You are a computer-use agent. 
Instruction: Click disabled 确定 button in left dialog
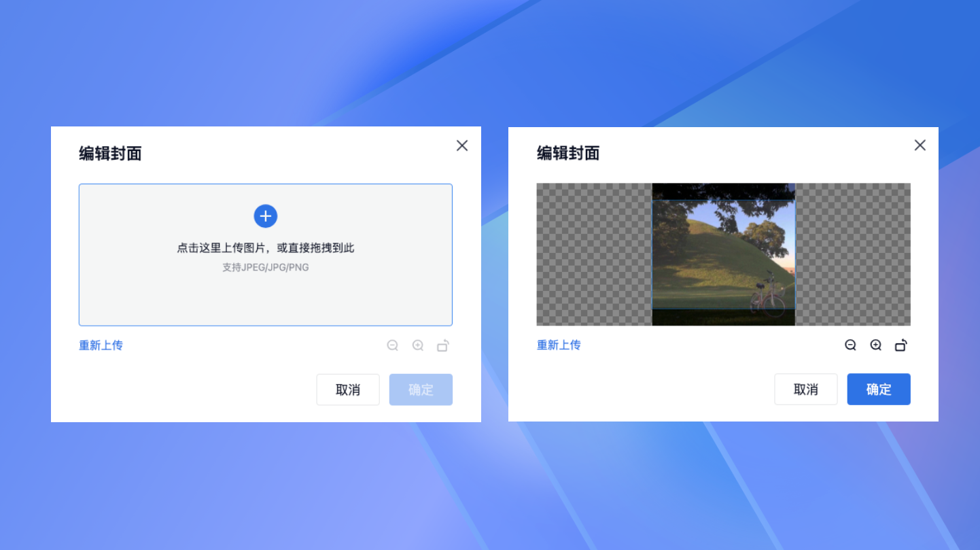421,390
